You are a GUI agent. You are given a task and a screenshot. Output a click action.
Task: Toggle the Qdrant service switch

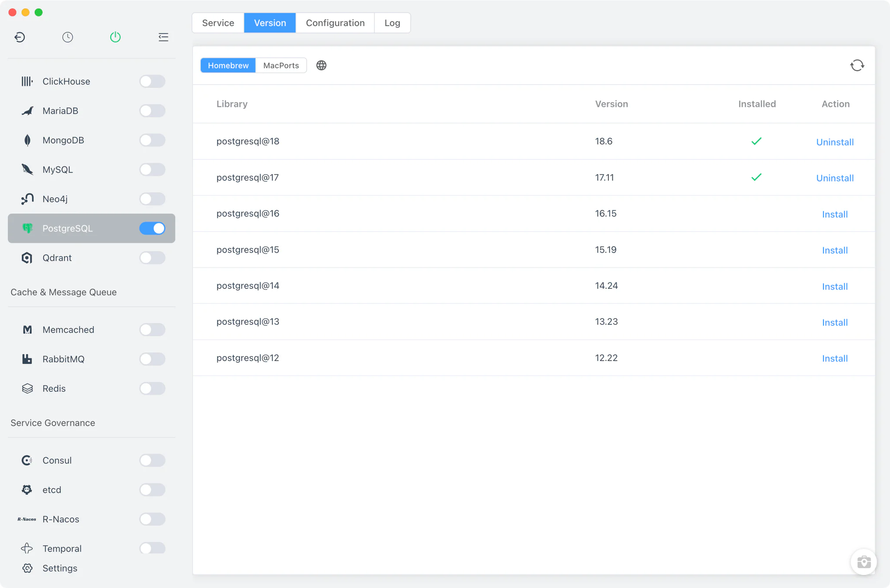coord(152,258)
